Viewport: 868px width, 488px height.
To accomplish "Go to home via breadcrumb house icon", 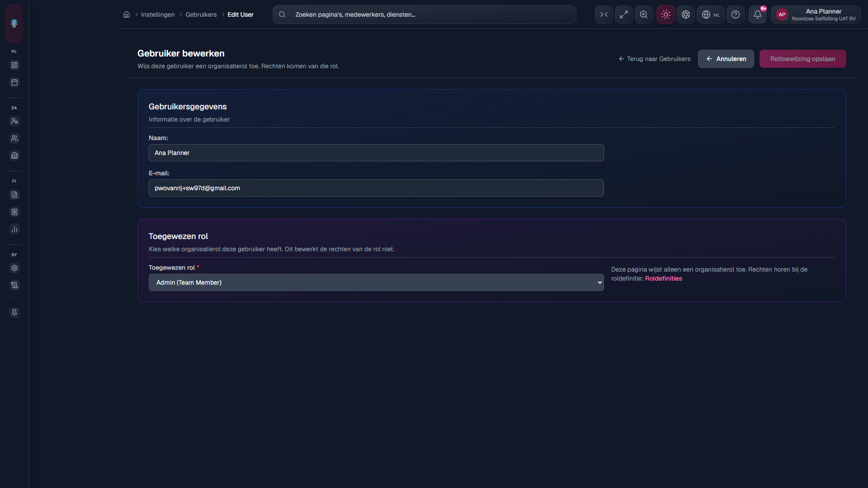I will 127,14.
